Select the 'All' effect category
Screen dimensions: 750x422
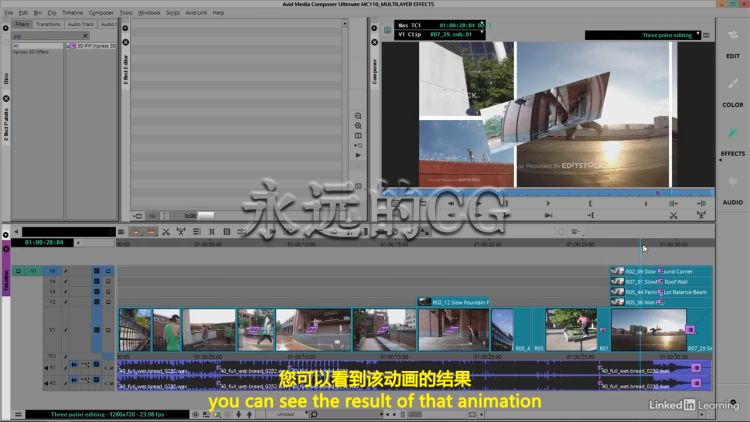point(37,46)
